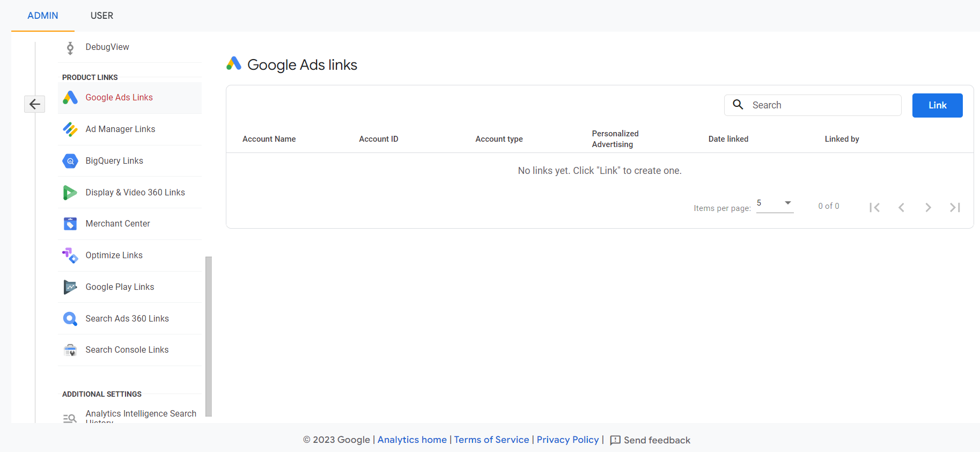Click the magnifier icon in search box

pyautogui.click(x=738, y=105)
